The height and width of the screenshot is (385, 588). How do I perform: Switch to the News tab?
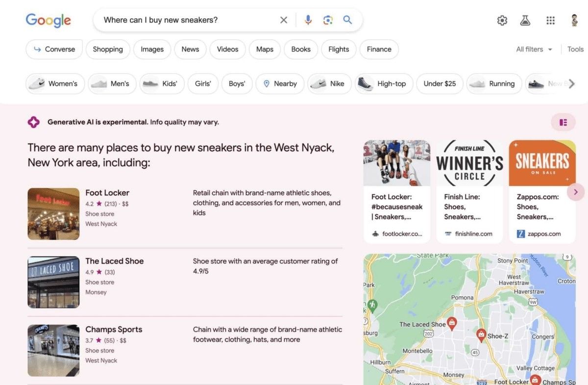[190, 49]
